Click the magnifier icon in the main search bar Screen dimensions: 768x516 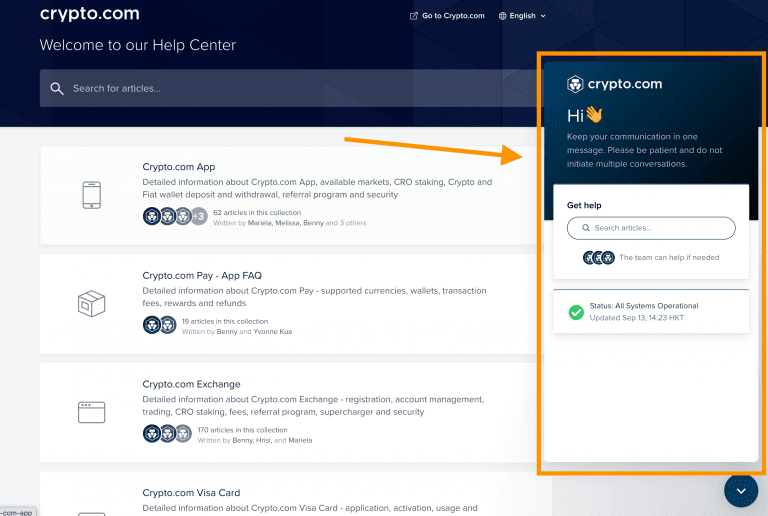(x=57, y=89)
